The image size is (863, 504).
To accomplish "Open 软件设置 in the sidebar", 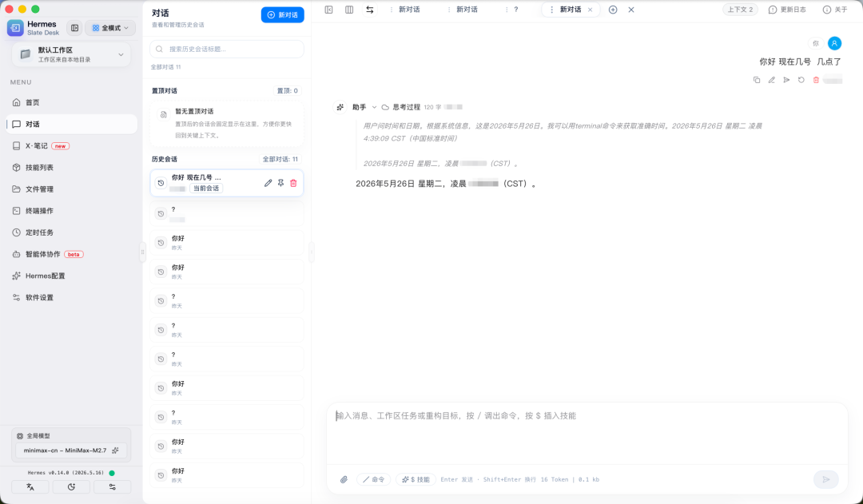I will (x=72, y=297).
